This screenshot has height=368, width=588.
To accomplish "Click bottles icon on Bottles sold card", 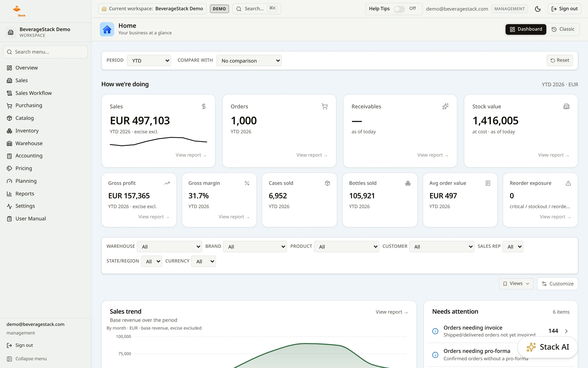I will [x=408, y=183].
